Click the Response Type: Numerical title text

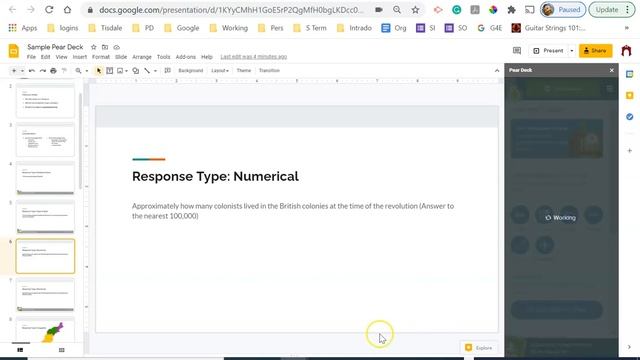[x=215, y=176]
